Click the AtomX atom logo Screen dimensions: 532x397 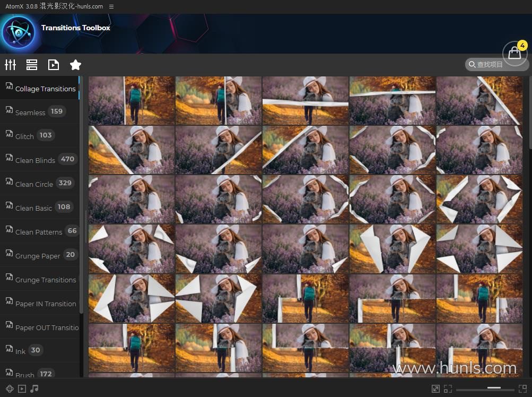[x=19, y=33]
